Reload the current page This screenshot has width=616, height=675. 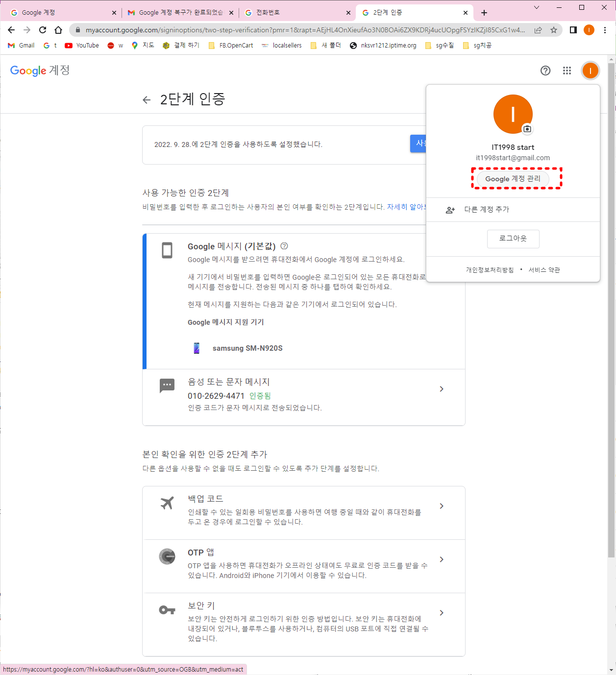[x=43, y=30]
